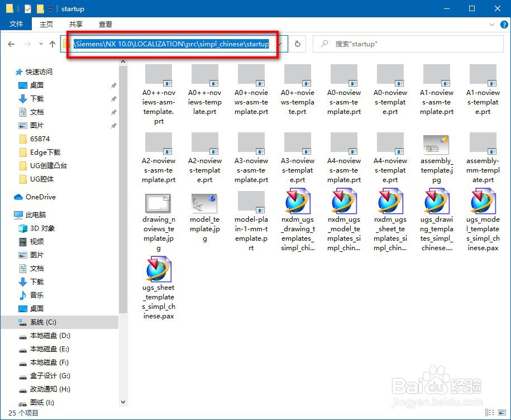Select the ugs_model_templates_simpl_chinese.pax file
Image resolution: width=511 pixels, height=420 pixels.
tap(483, 220)
